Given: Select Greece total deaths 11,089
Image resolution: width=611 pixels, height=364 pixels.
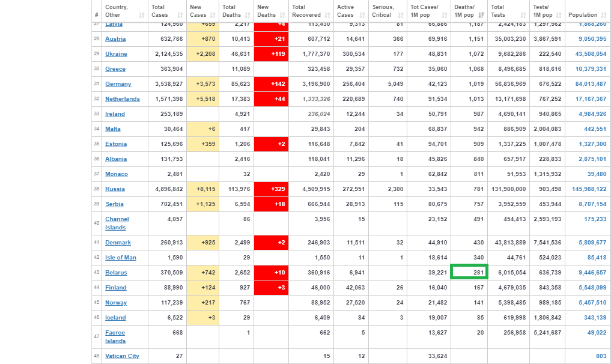Looking at the screenshot, I should [241, 69].
